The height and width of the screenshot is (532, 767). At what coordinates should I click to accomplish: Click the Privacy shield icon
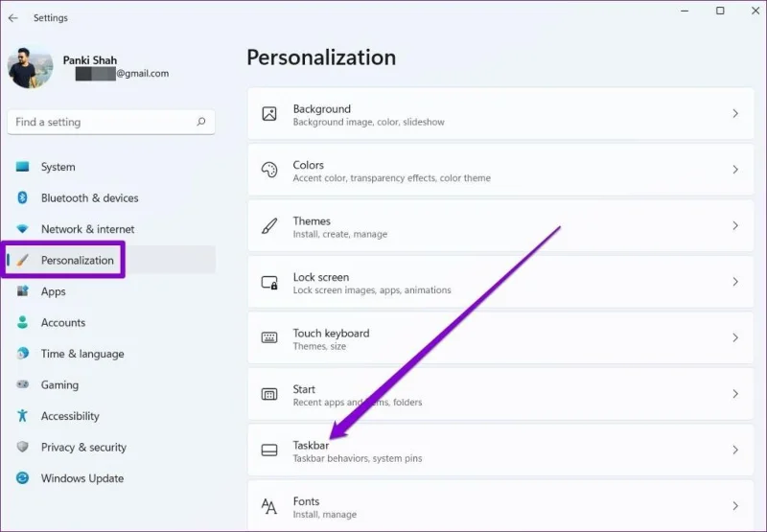(22, 447)
